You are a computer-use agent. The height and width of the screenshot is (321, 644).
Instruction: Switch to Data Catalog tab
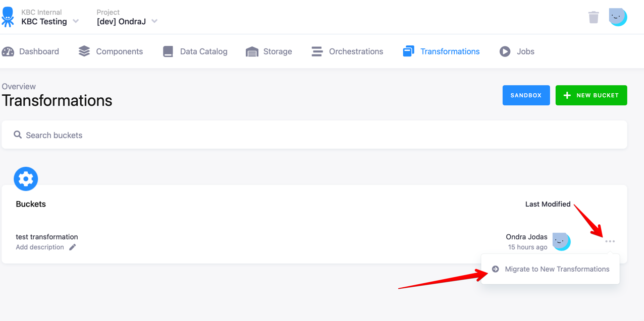(195, 51)
